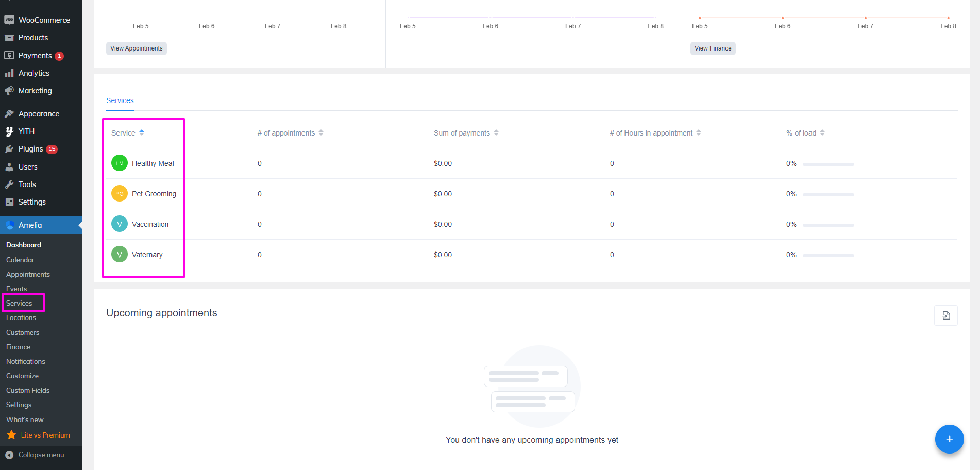This screenshot has height=470, width=980.
Task: Click the View Finance button
Action: (713, 48)
